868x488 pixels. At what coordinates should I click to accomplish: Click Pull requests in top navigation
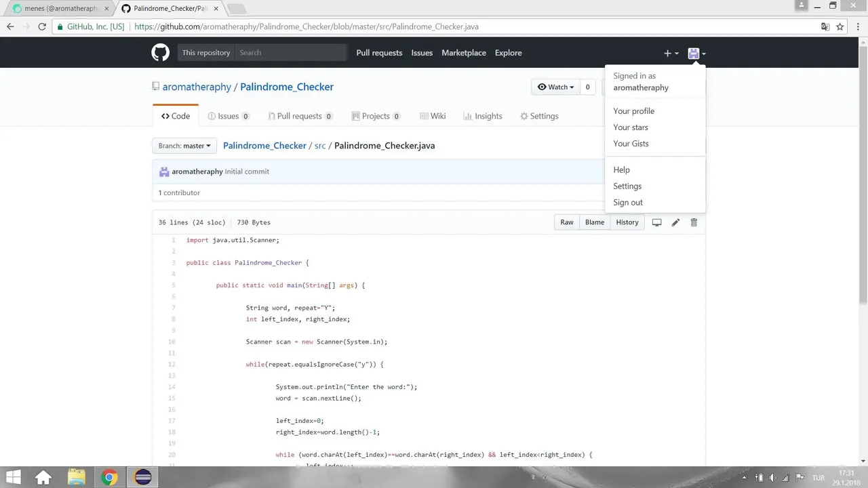click(x=379, y=53)
